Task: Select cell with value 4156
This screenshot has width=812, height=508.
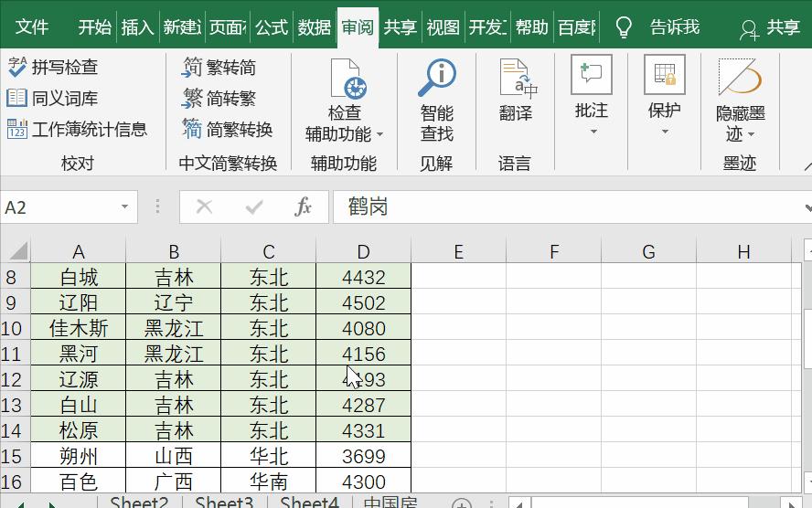Action: (364, 354)
